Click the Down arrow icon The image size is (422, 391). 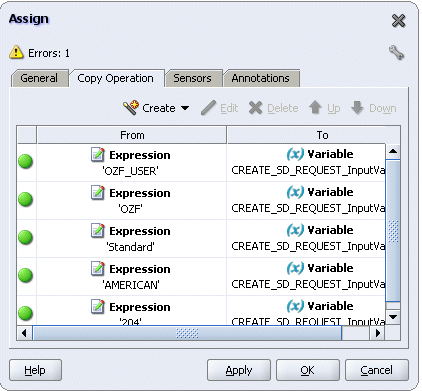(x=357, y=108)
